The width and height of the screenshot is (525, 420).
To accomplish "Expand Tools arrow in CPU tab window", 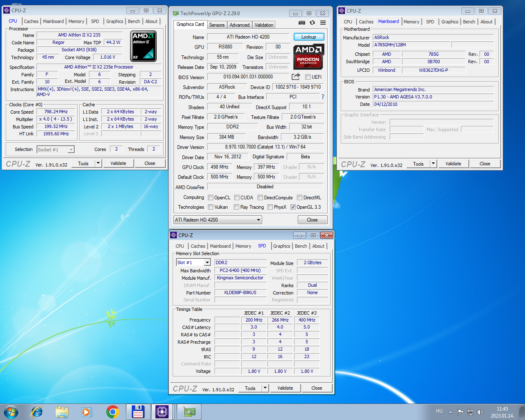I will (x=98, y=163).
